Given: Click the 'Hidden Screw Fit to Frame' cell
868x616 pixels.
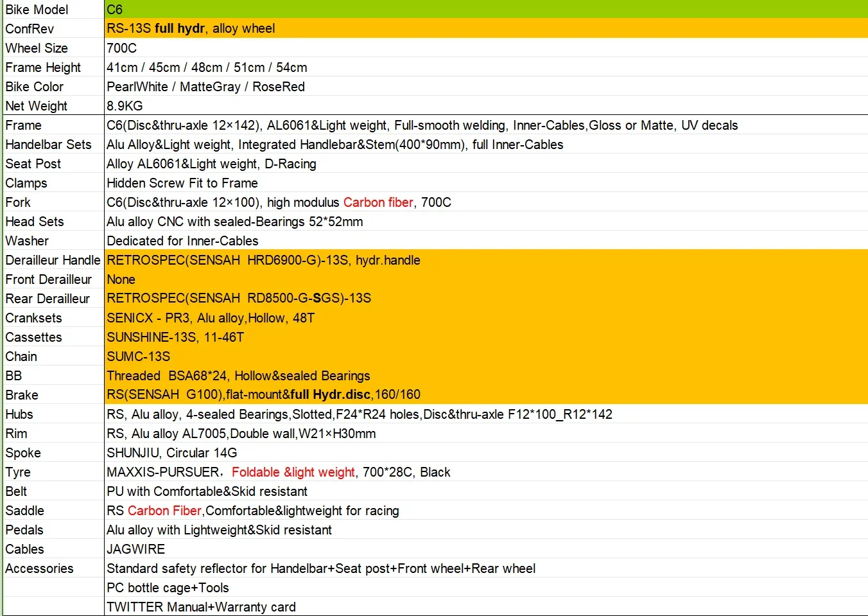Looking at the screenshot, I should (486, 182).
